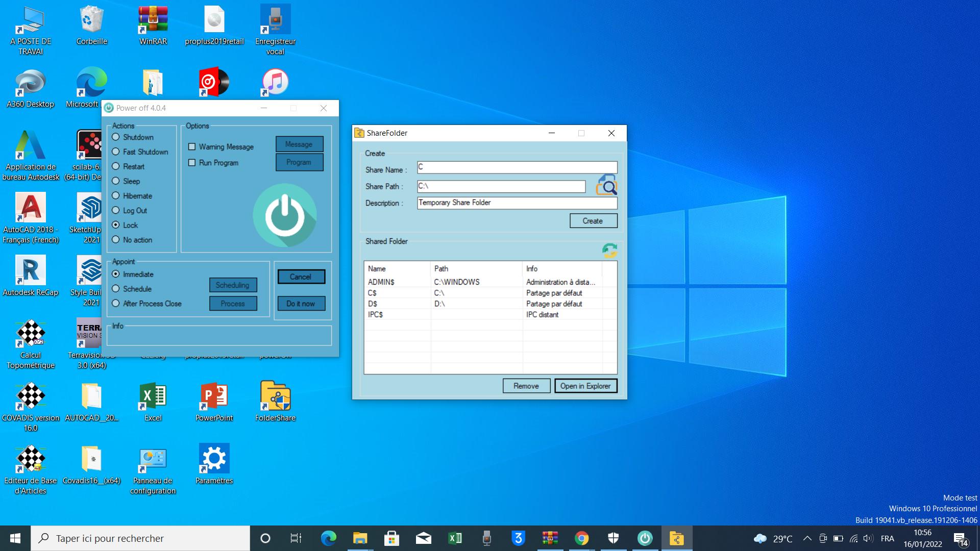This screenshot has height=551, width=980.
Task: Click the browse folder magnifier icon
Action: coord(606,185)
